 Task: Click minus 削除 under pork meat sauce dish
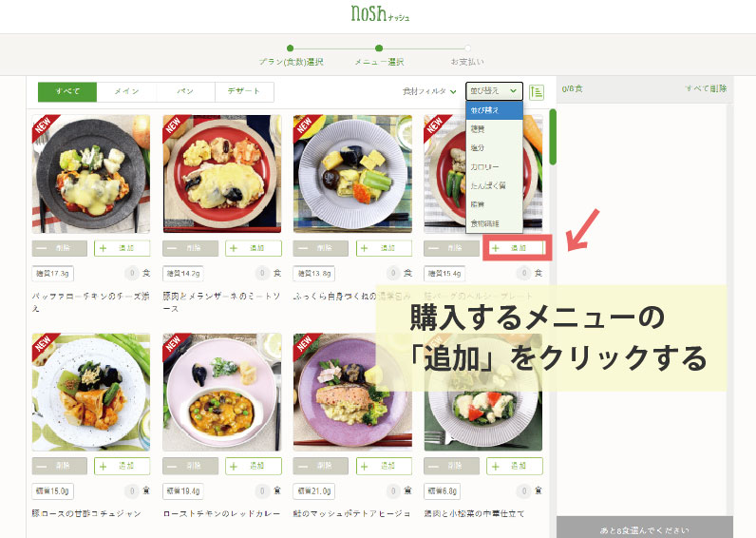point(190,248)
